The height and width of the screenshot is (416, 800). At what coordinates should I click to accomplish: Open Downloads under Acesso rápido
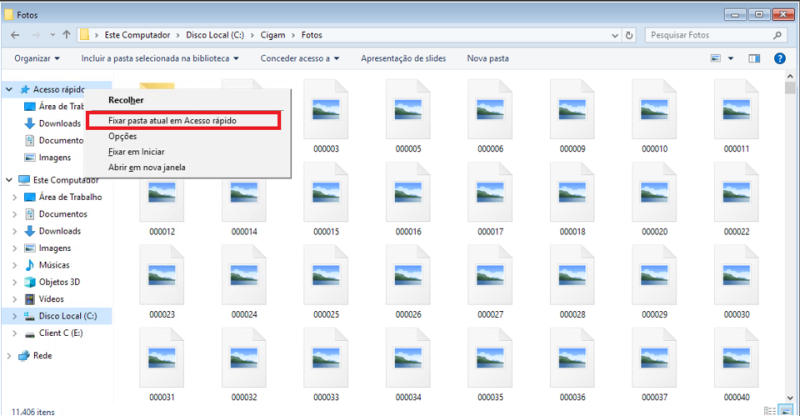pos(53,124)
